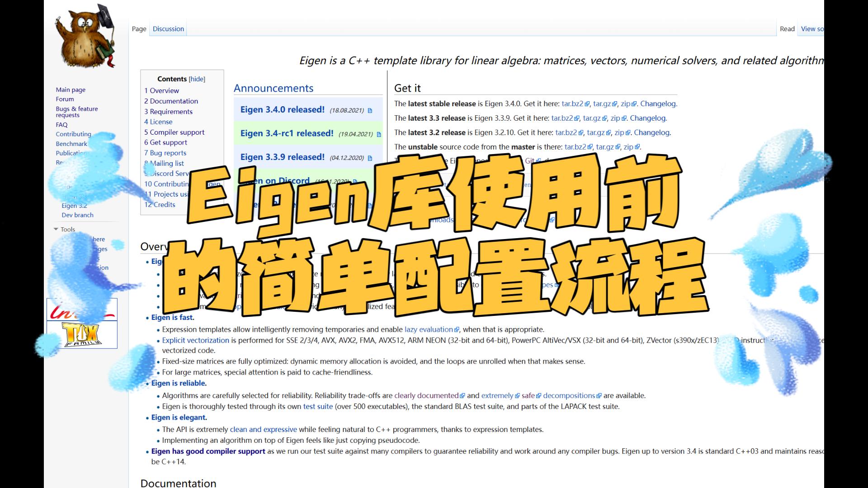Open Bugs & feature requests link
This screenshot has width=868, height=488.
76,112
